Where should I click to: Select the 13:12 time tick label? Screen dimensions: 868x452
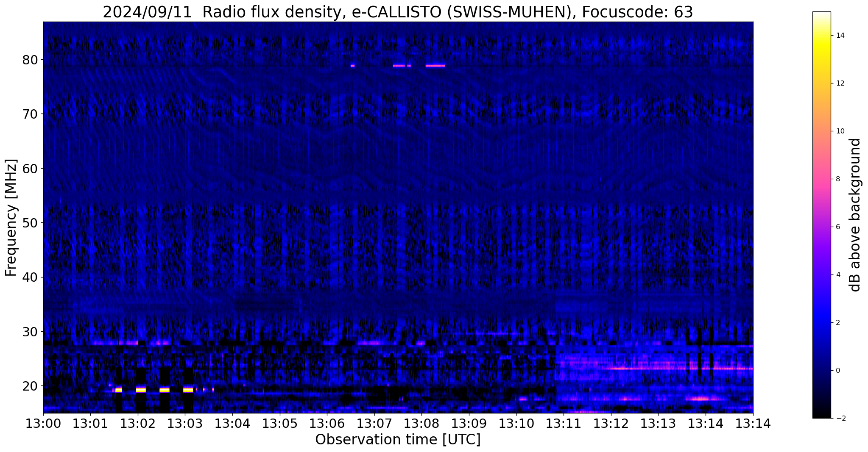pyautogui.click(x=611, y=424)
